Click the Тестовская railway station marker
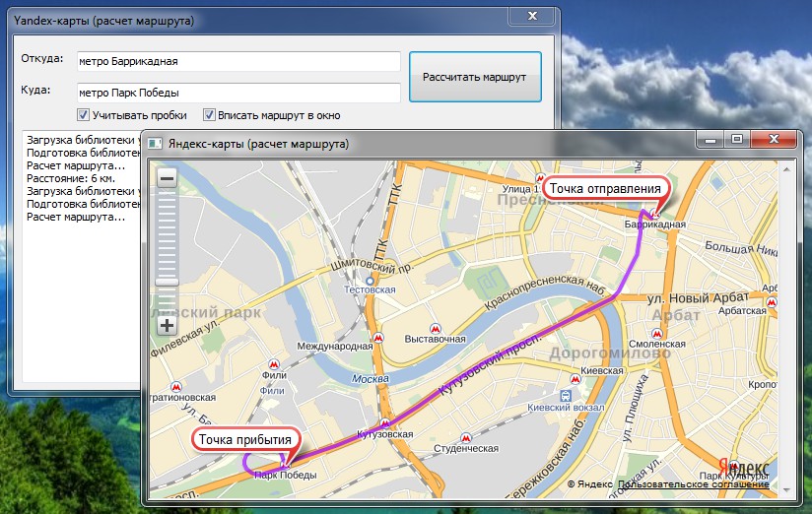Viewport: 812px width, 514px height. 370,281
